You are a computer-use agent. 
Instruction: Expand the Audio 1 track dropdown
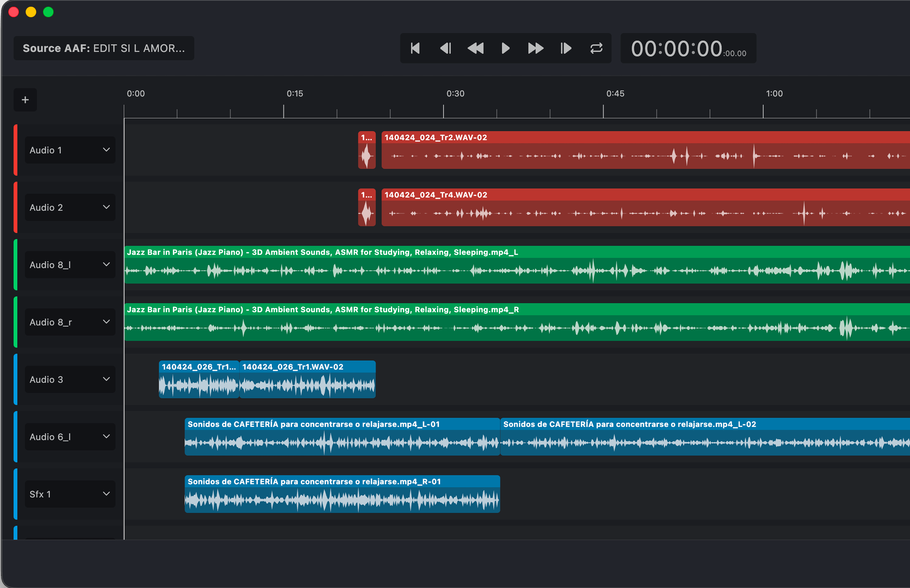[107, 150]
